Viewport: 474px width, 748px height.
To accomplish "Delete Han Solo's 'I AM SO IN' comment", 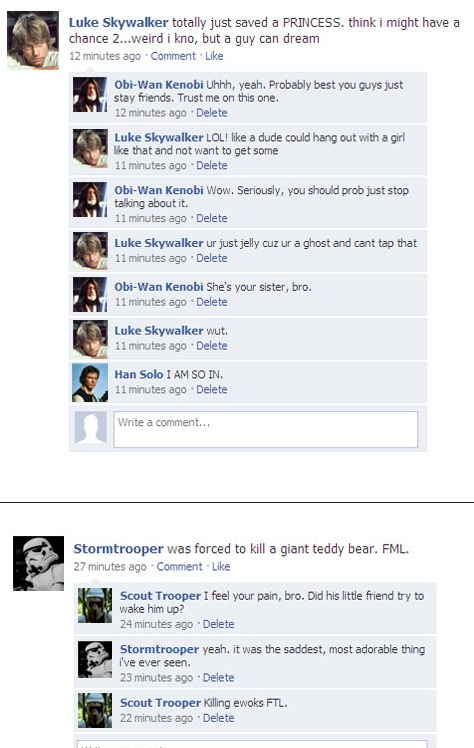I will tap(212, 390).
